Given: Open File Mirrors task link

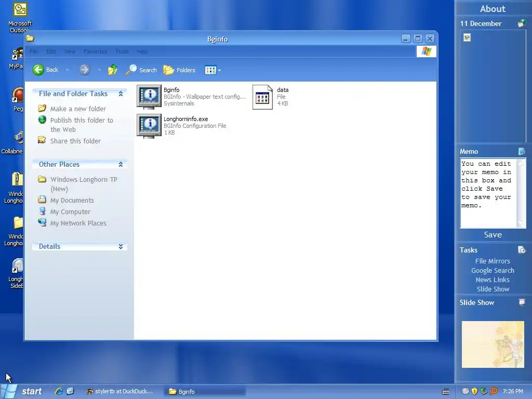Looking at the screenshot, I should click(493, 261).
